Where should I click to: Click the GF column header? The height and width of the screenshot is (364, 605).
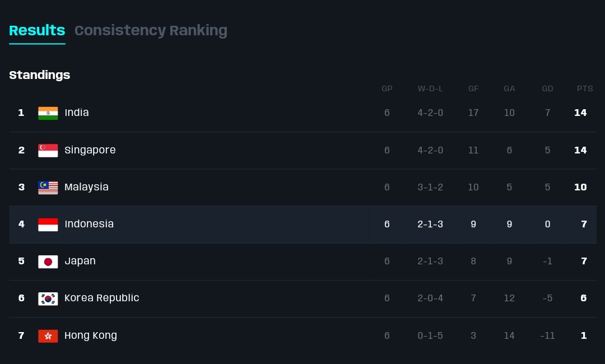click(473, 88)
